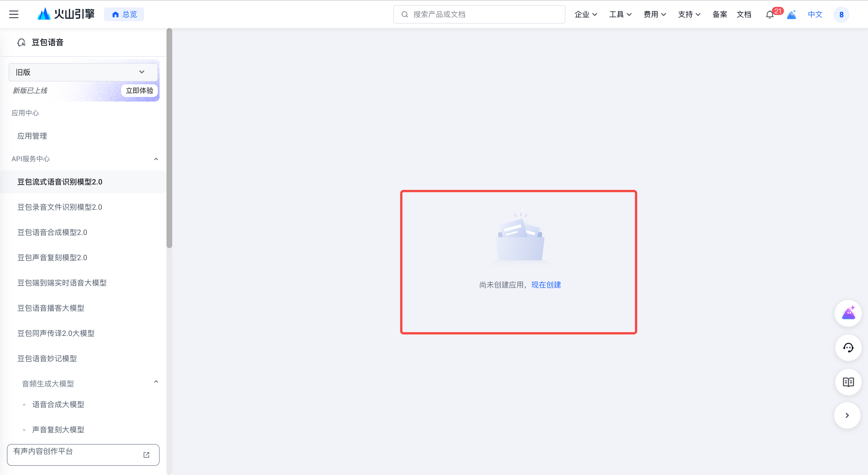This screenshot has height=475, width=868.
Task: Open the 费用 header menu
Action: click(654, 14)
